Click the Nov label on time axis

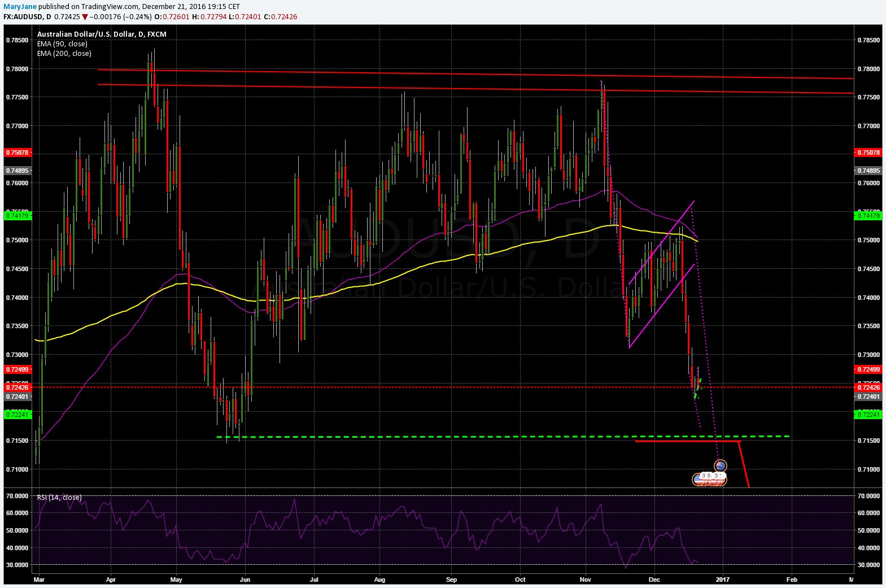585,580
